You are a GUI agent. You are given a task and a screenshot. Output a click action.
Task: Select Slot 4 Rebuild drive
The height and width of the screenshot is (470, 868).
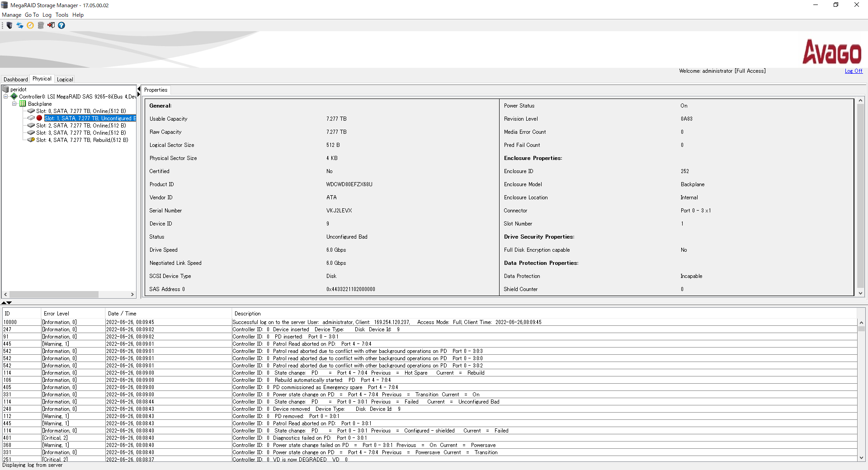pyautogui.click(x=82, y=140)
